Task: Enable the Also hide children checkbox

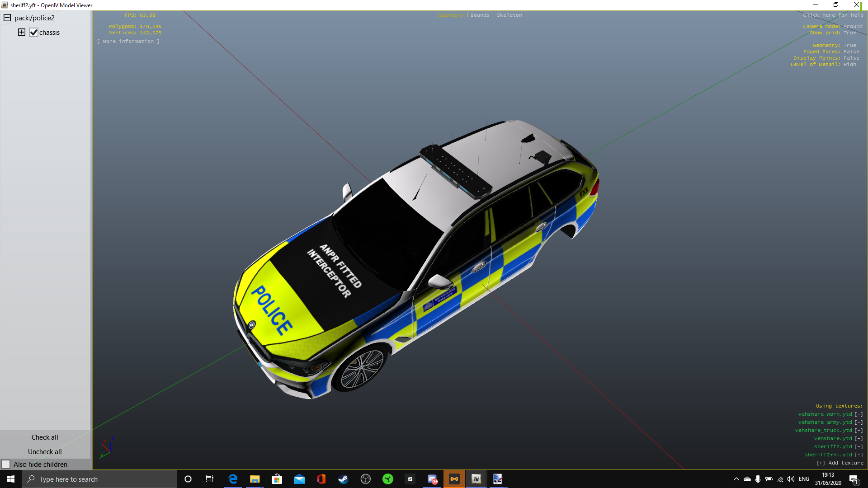Action: [x=6, y=464]
